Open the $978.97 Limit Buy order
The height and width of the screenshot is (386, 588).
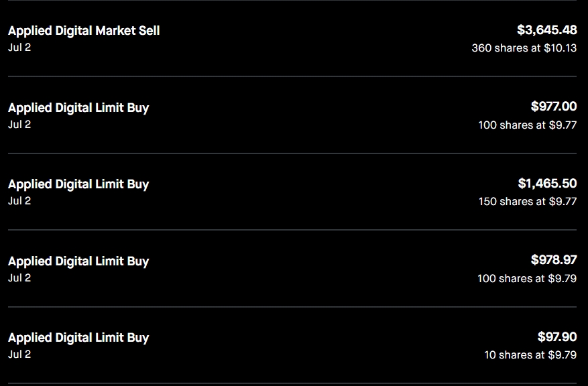click(x=78, y=261)
